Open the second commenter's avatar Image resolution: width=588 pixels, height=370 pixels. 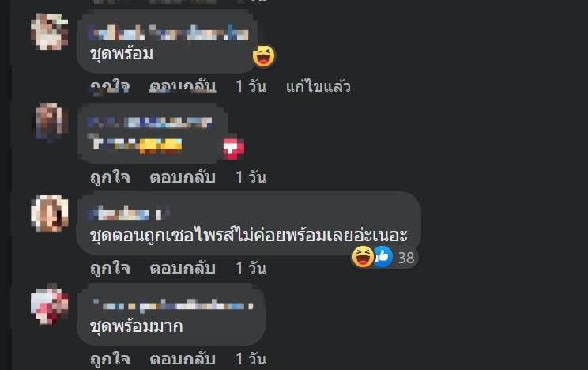(x=51, y=122)
